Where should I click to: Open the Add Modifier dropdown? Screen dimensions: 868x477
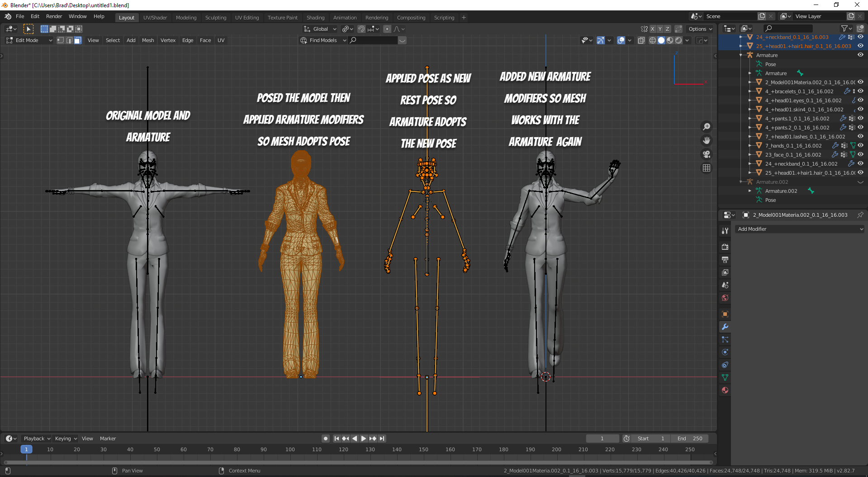coord(800,229)
